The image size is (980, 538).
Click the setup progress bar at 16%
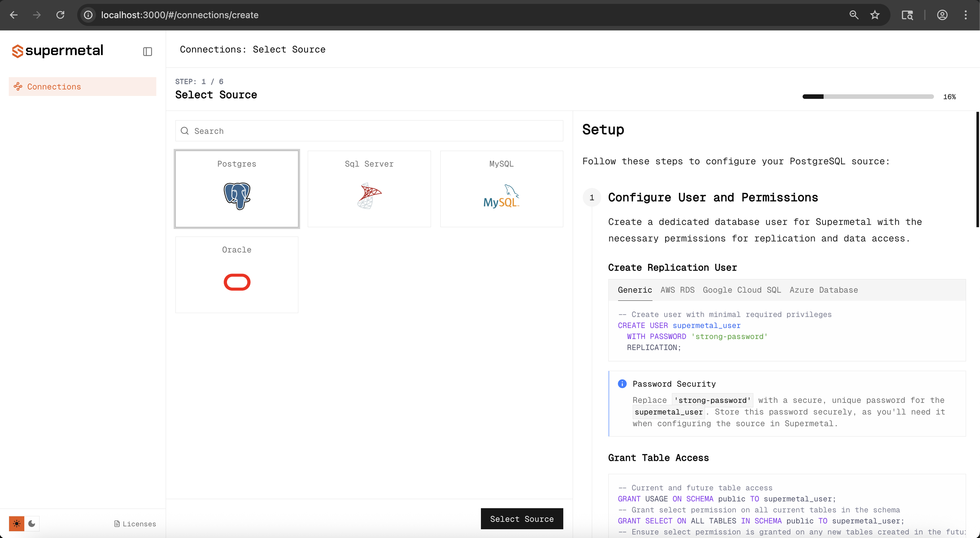click(x=867, y=96)
